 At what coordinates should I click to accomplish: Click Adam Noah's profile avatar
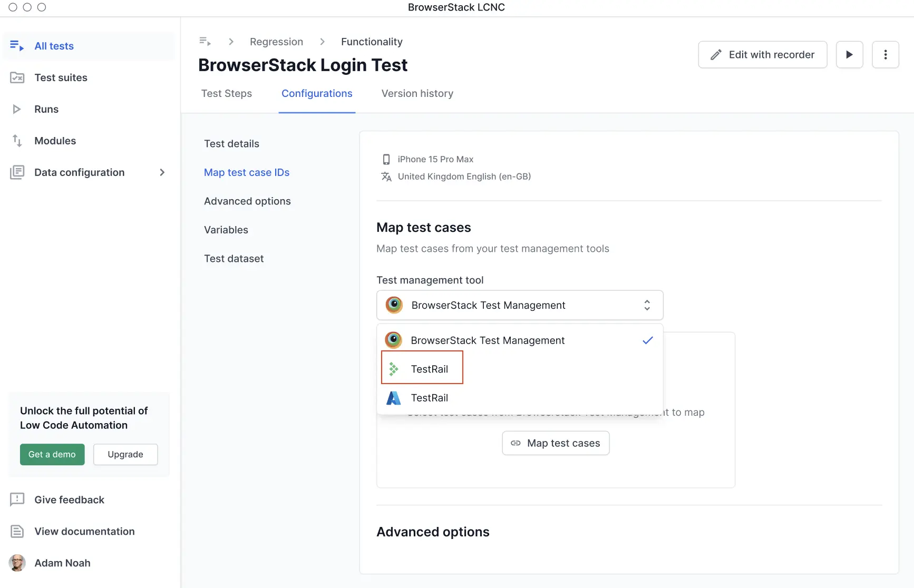17,563
